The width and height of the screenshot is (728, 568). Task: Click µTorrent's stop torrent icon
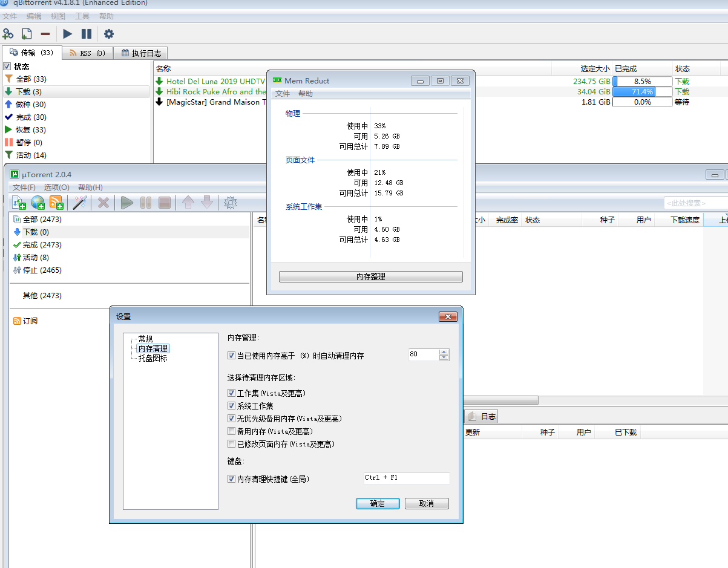click(x=165, y=203)
